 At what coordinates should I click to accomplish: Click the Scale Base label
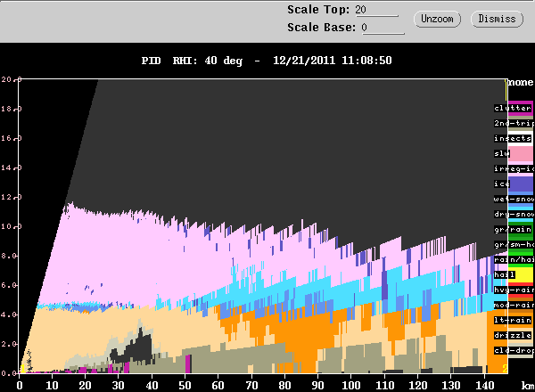pyautogui.click(x=321, y=28)
